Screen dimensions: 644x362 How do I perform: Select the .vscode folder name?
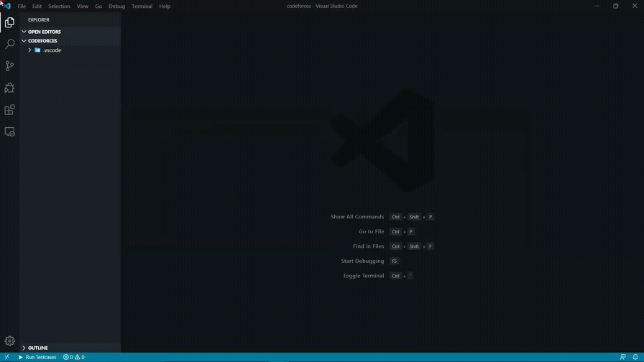click(52, 50)
